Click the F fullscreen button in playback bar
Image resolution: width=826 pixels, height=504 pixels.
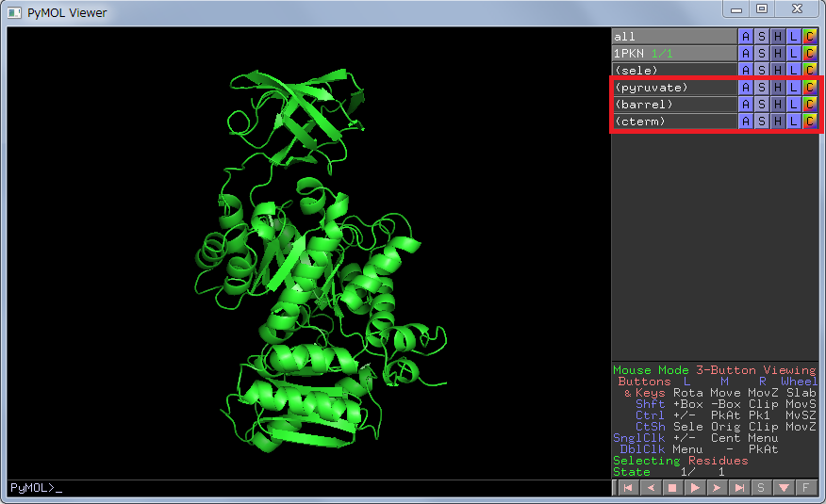pos(806,488)
